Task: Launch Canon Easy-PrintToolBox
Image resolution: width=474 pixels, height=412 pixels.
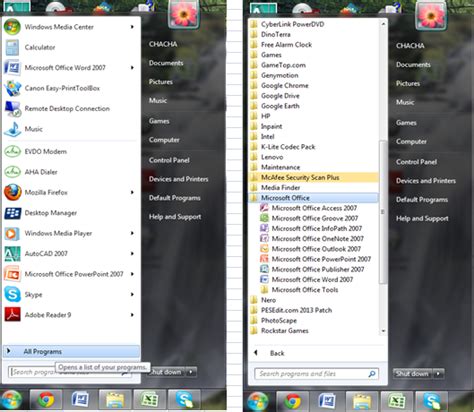Action: (x=71, y=88)
